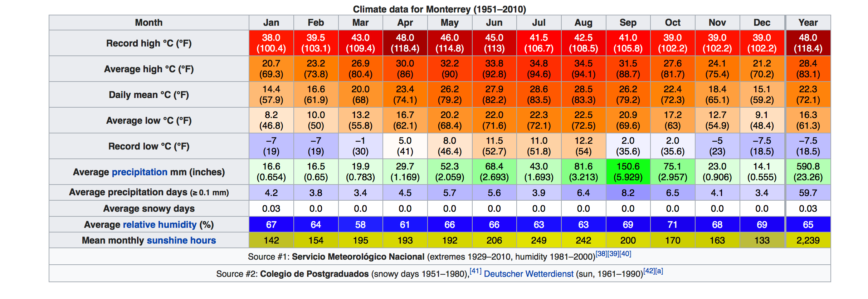The image size is (868, 299).
Task: Click the yearly daily mean cell 22.3 (72.1)
Action: 808,95
